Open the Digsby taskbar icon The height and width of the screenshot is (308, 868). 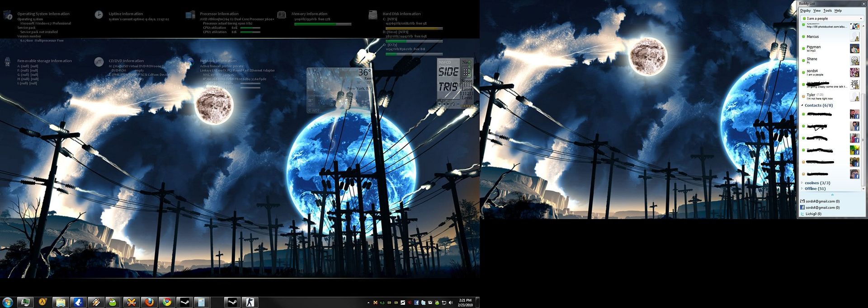[78, 302]
